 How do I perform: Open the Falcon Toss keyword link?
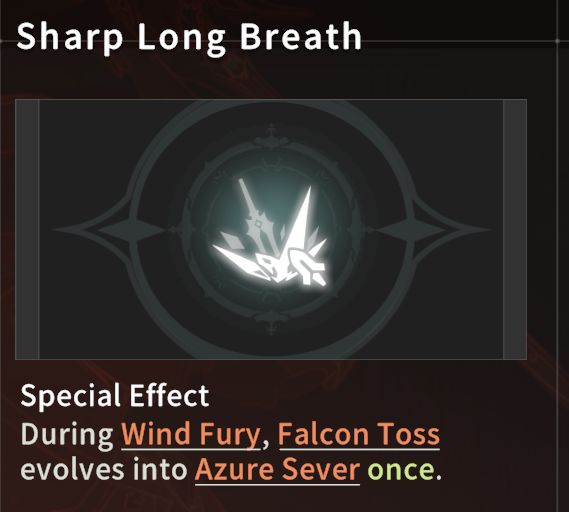[359, 434]
